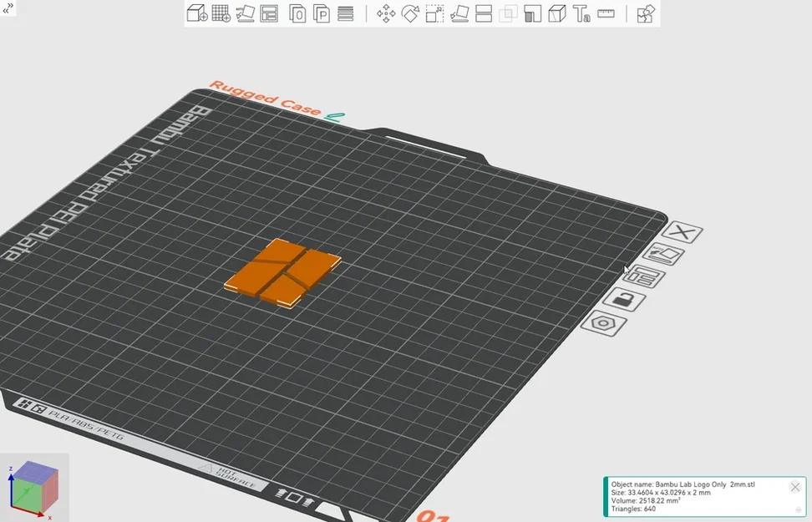Click the 'Rugged Case' plate name
The image size is (812, 522).
[x=265, y=98]
